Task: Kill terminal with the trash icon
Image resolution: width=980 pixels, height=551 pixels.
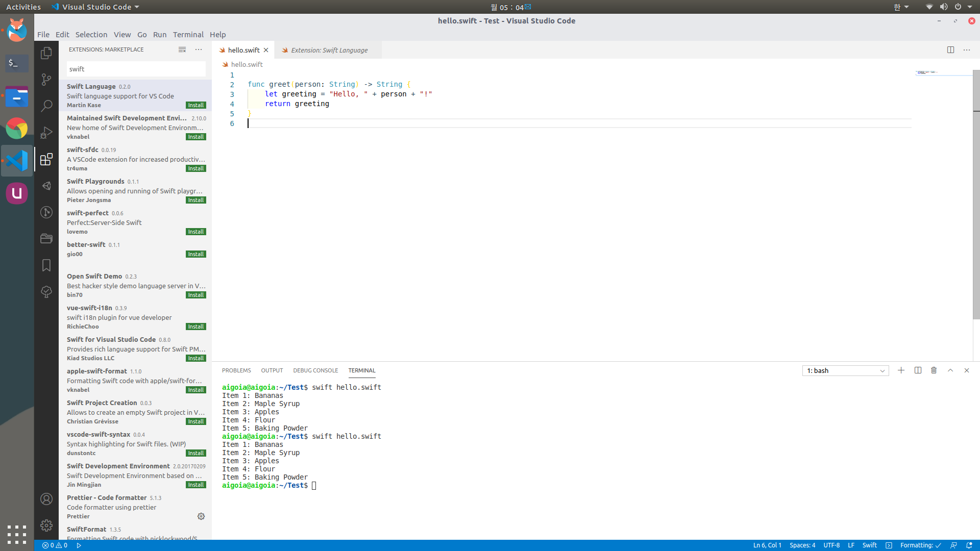Action: pos(934,370)
